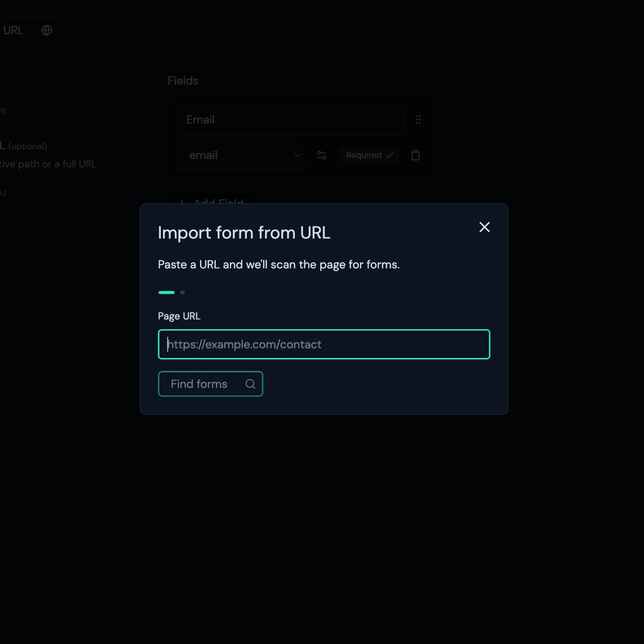Delete the Email field with trash icon
Viewport: 644px width, 644px height.
coord(416,155)
